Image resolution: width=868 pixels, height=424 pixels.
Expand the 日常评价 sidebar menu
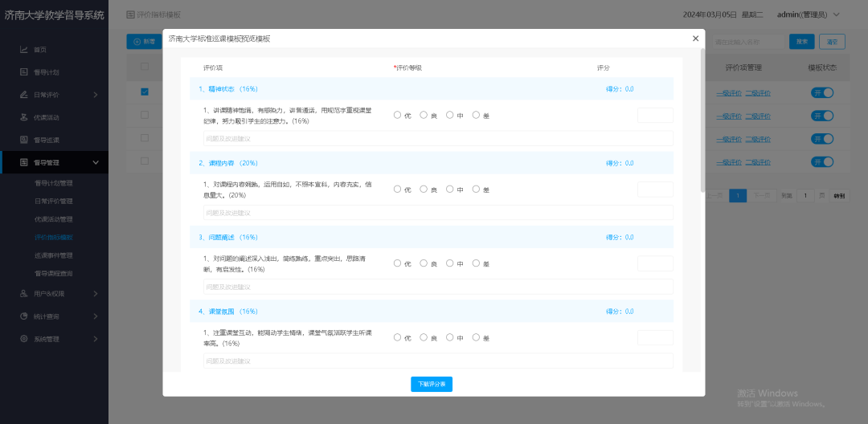pyautogui.click(x=95, y=95)
